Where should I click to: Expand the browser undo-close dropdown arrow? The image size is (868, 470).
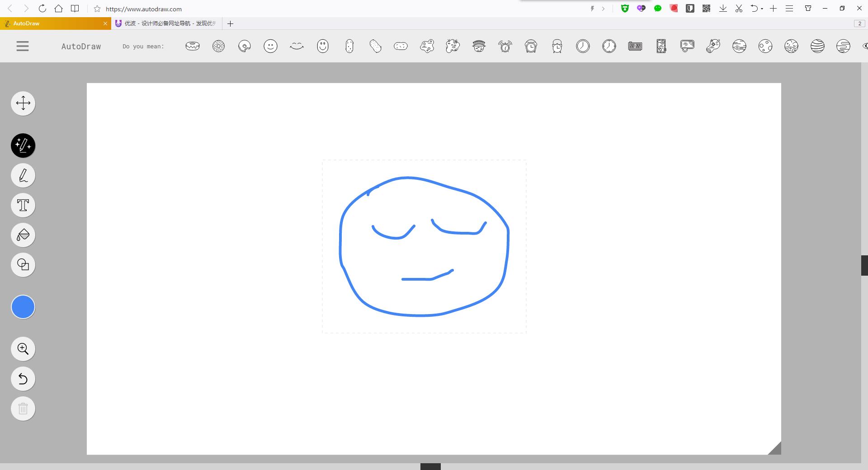(762, 9)
